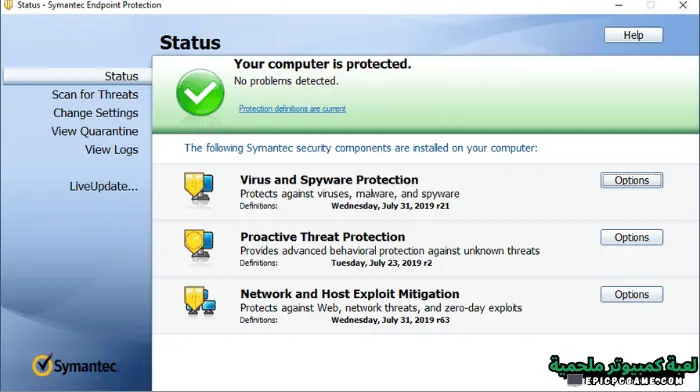Click the Proactive Threat Protection shield icon
Screen dimensions: 700x392
click(x=199, y=246)
